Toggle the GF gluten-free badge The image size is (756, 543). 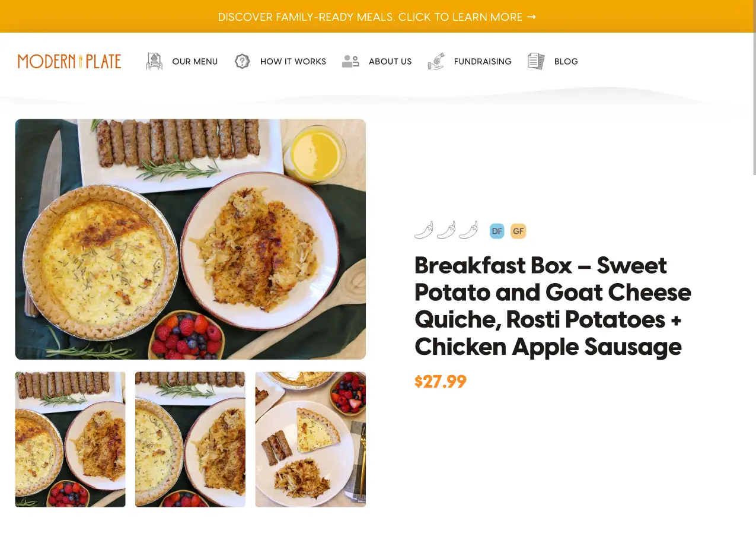coord(518,231)
